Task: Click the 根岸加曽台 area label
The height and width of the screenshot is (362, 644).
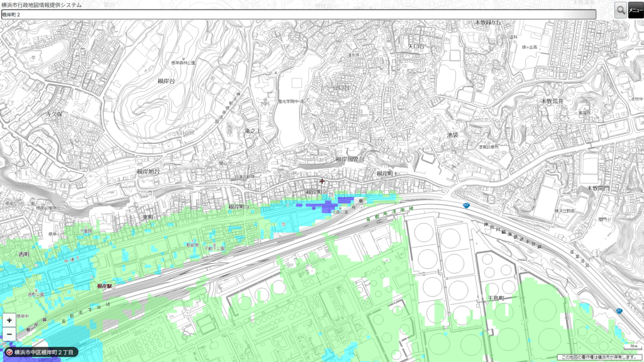Action: (x=350, y=160)
